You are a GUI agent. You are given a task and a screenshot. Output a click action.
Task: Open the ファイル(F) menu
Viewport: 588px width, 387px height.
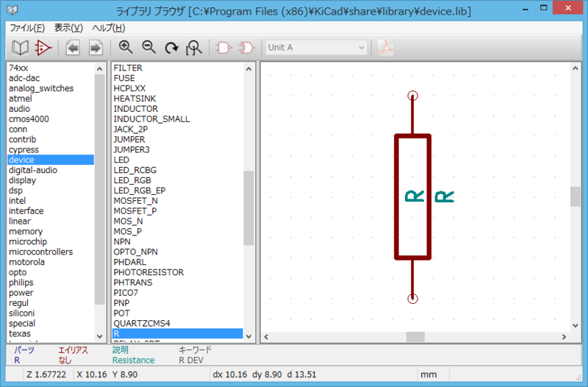(x=27, y=28)
